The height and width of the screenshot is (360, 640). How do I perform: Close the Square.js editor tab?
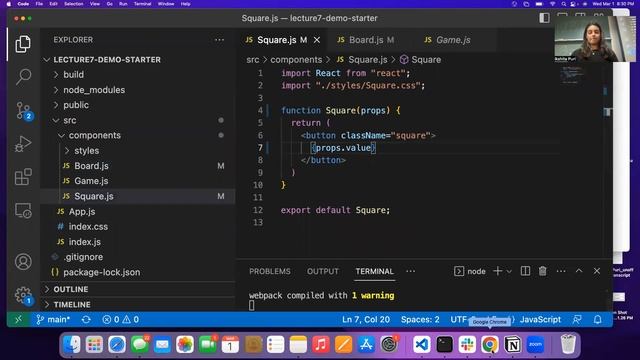coord(317,40)
